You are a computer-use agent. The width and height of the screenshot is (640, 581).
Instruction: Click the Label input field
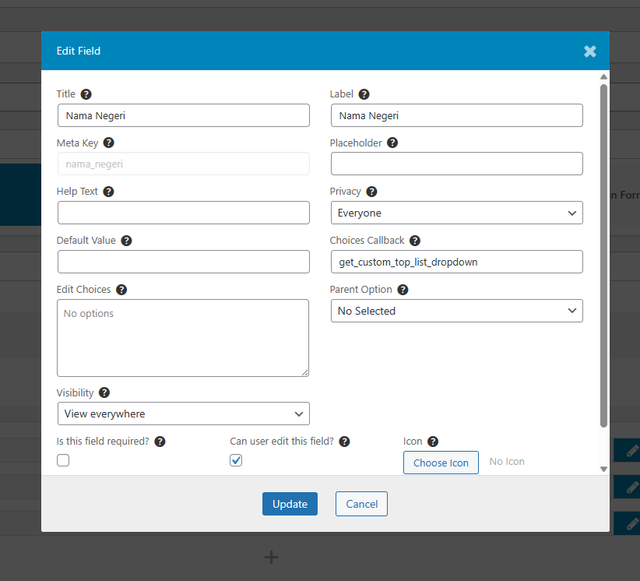[457, 115]
